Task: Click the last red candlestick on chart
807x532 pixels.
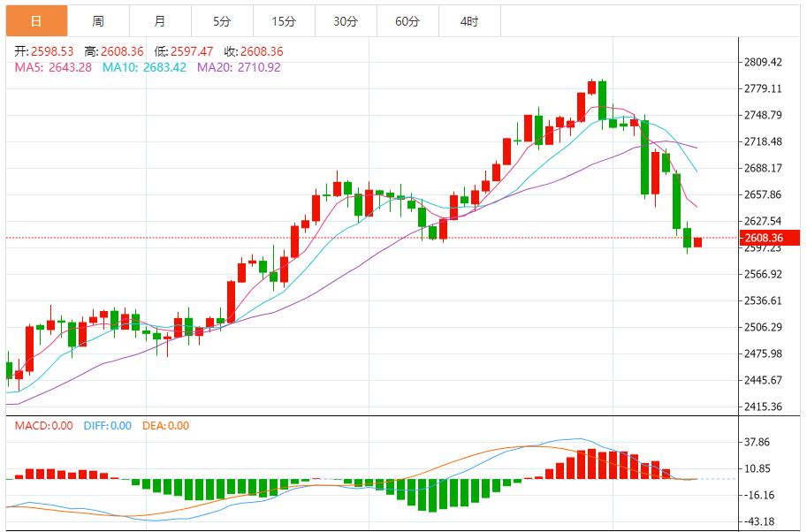Action: pyautogui.click(x=697, y=242)
